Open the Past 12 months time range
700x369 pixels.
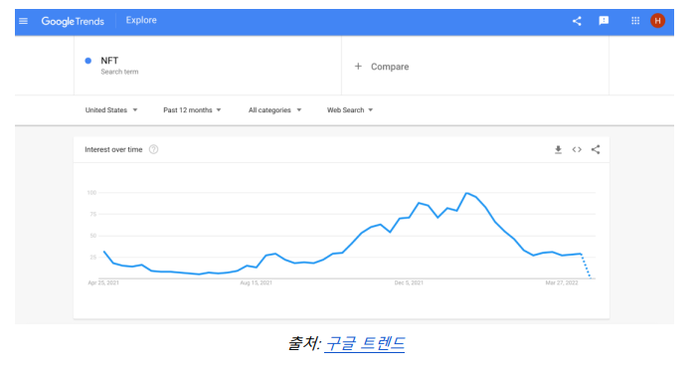[192, 110]
